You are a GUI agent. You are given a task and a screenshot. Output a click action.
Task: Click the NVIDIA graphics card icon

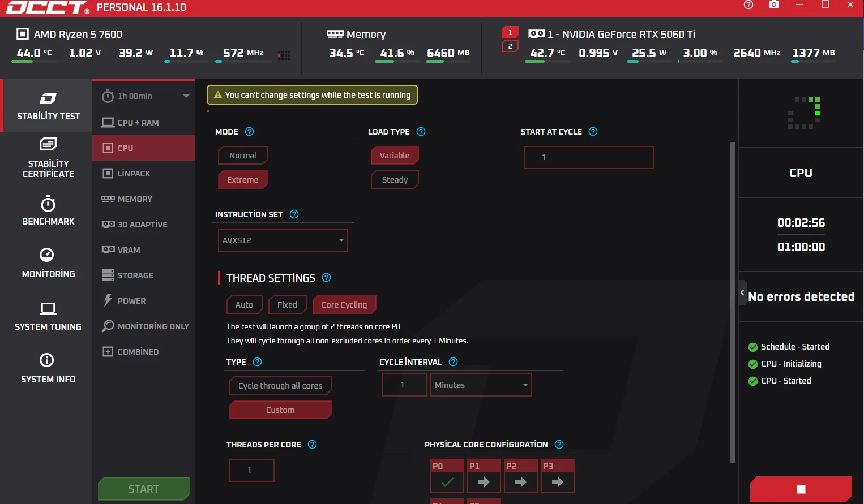[536, 34]
